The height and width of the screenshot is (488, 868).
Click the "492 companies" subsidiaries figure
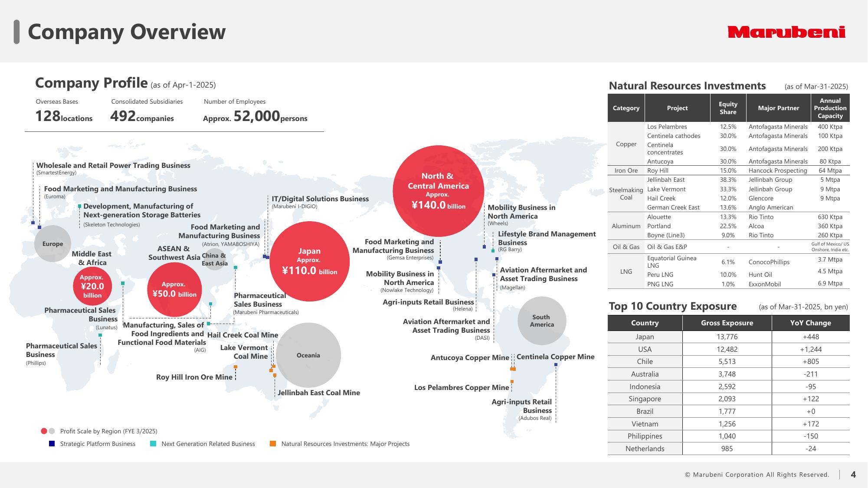point(142,116)
